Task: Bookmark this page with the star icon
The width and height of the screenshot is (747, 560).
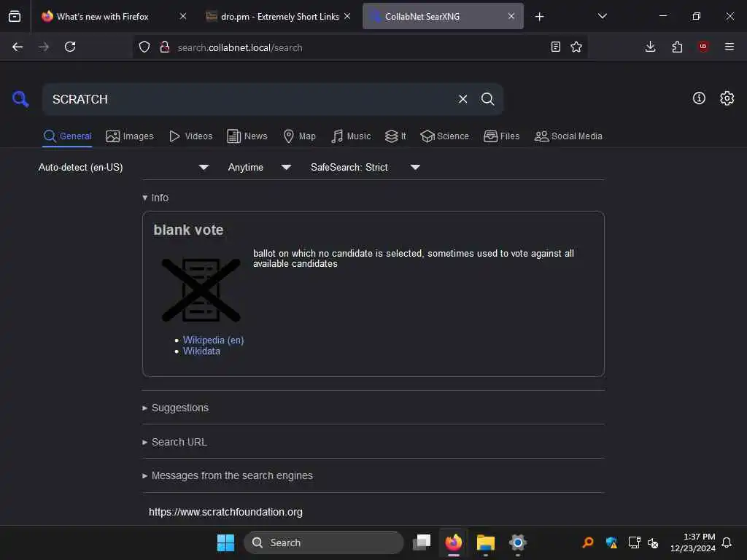Action: pos(576,47)
